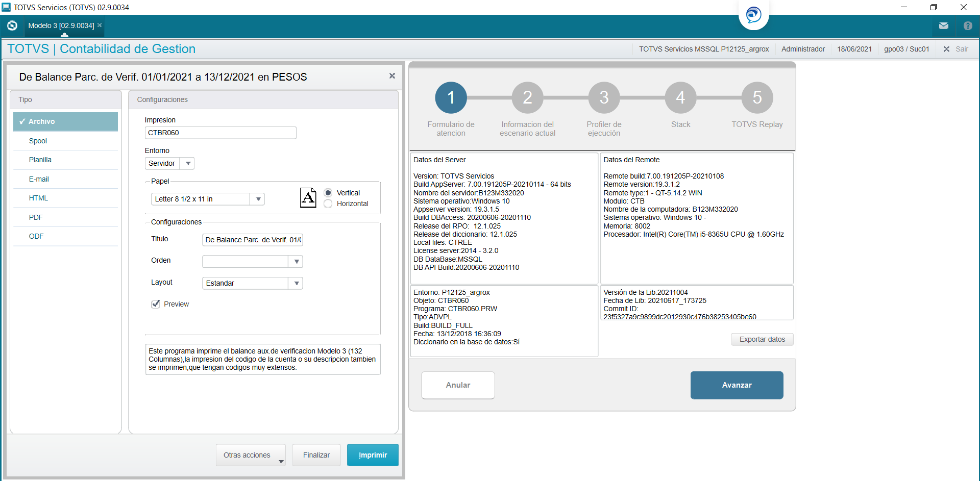Click the Versión de la Lib:20211004 text

646,292
